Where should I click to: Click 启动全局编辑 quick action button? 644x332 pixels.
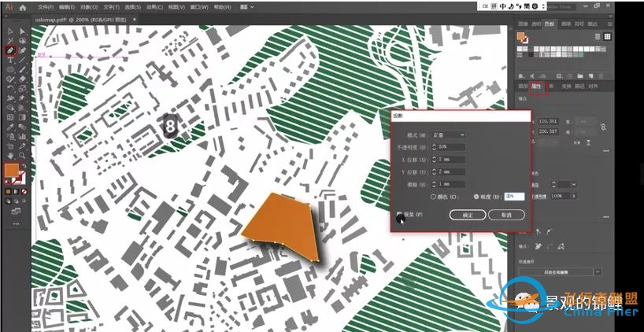[x=556, y=271]
